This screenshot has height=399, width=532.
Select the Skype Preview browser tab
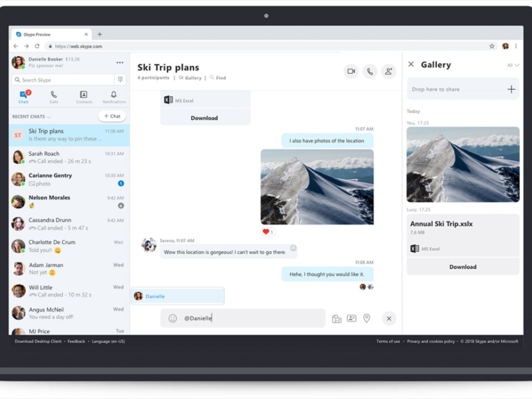point(52,34)
